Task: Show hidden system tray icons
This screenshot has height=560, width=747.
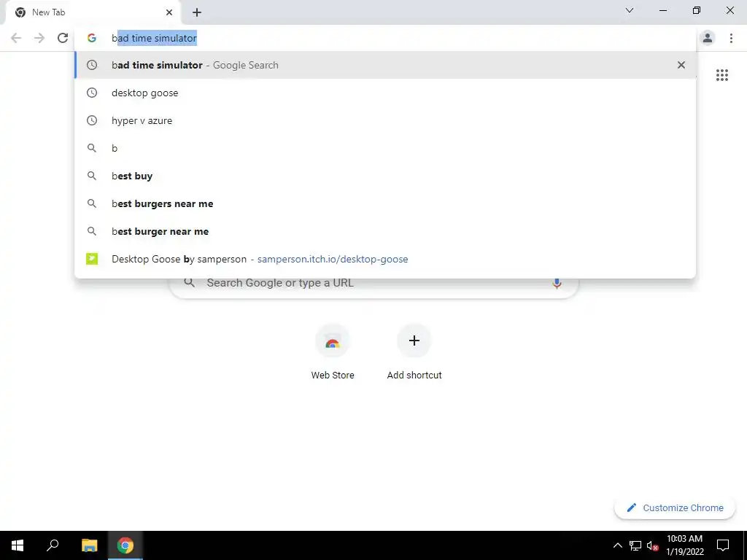Action: [x=617, y=545]
